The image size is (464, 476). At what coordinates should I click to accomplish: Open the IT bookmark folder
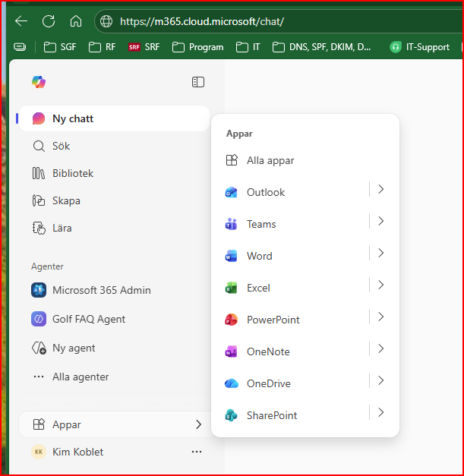coord(248,47)
